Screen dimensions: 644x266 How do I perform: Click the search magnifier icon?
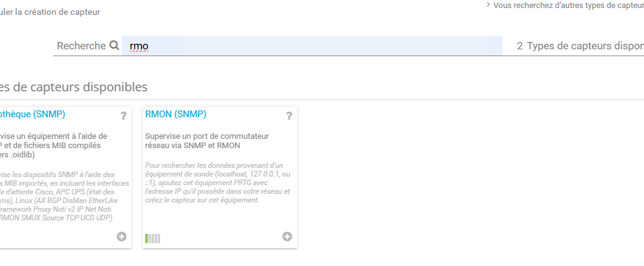[x=114, y=46]
